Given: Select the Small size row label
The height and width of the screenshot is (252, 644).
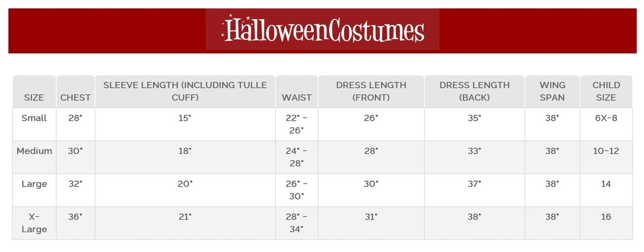Looking at the screenshot, I should pyautogui.click(x=34, y=118).
